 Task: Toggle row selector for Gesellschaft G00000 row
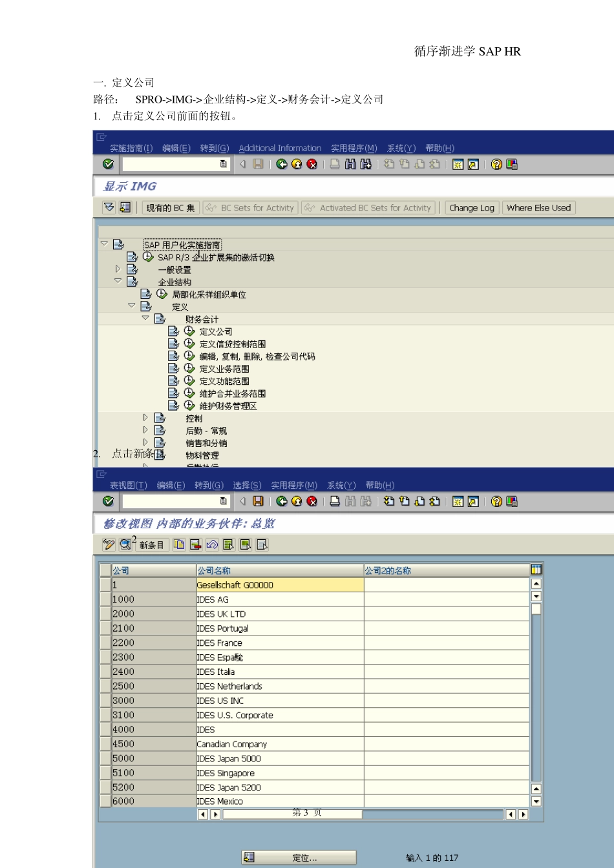105,584
